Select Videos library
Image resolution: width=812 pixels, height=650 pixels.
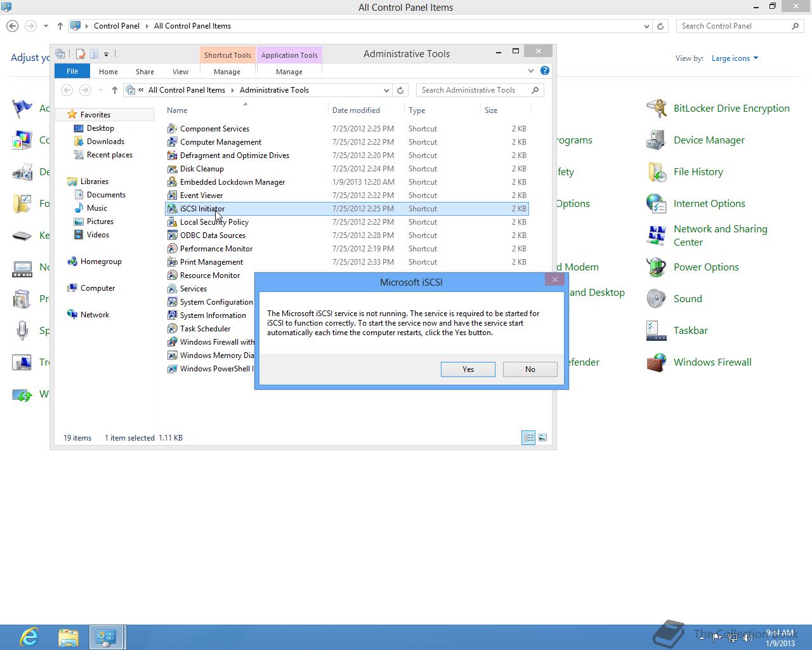[x=98, y=235]
